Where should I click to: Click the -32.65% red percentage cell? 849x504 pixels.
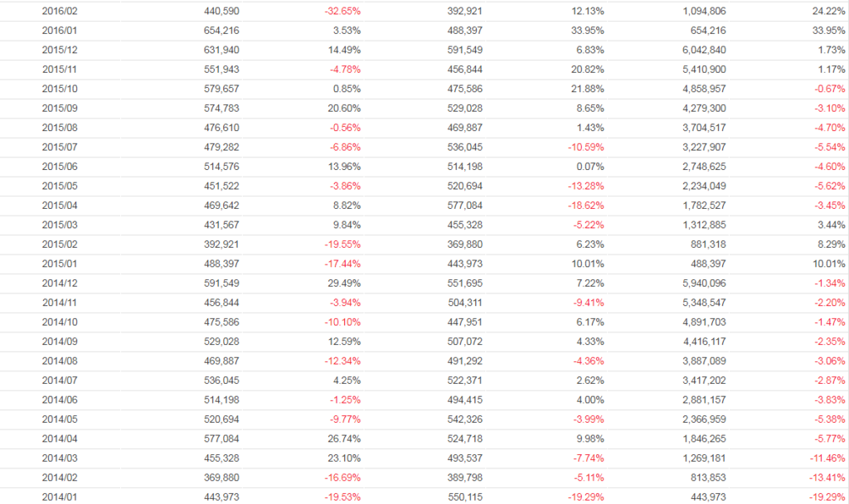coord(342,11)
